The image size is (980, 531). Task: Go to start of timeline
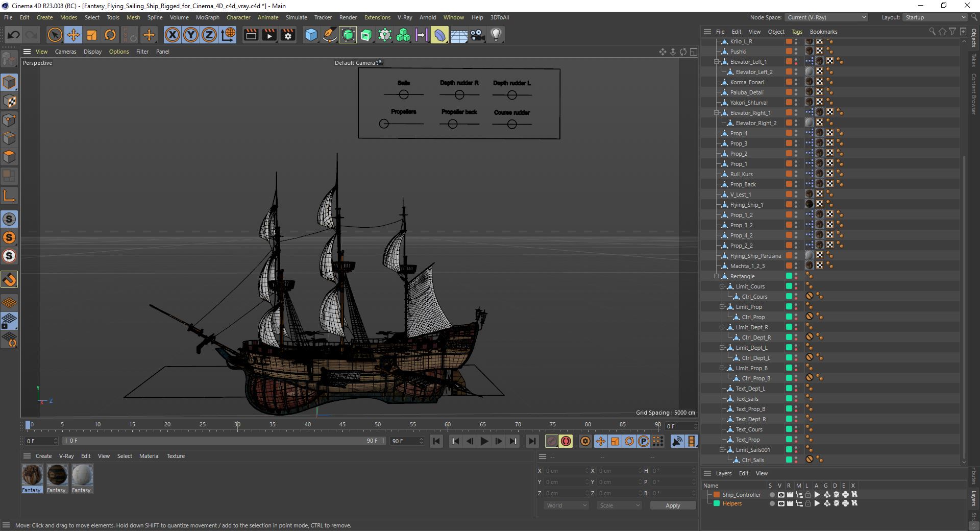pos(436,441)
